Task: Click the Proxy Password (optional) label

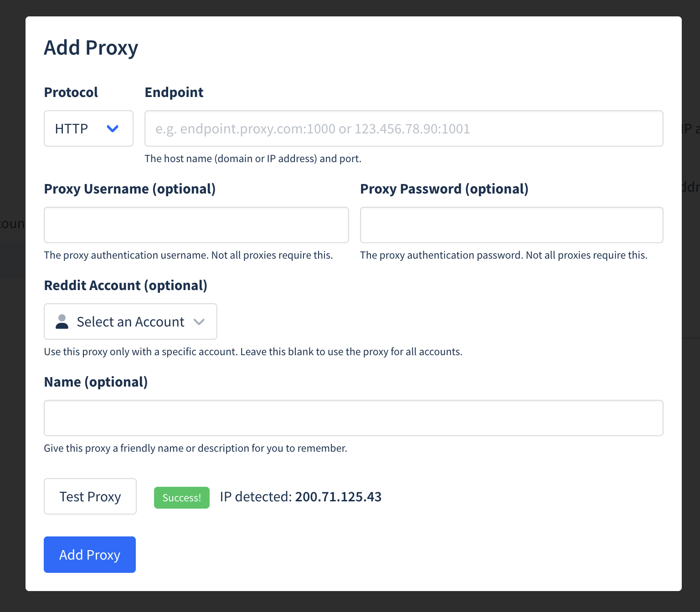Action: (444, 189)
